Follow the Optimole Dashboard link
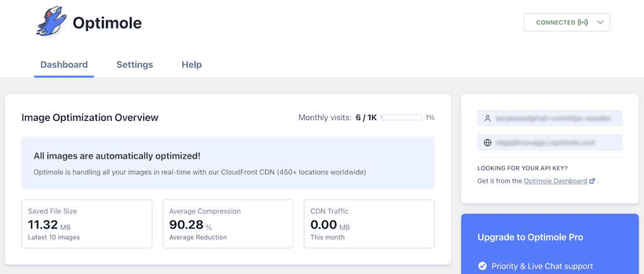The width and height of the screenshot is (644, 274). [555, 181]
